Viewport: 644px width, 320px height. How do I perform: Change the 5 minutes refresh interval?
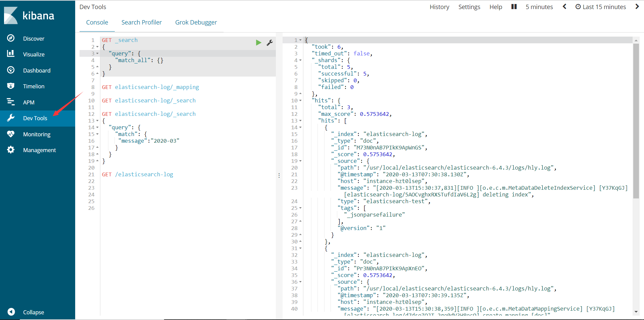[539, 7]
